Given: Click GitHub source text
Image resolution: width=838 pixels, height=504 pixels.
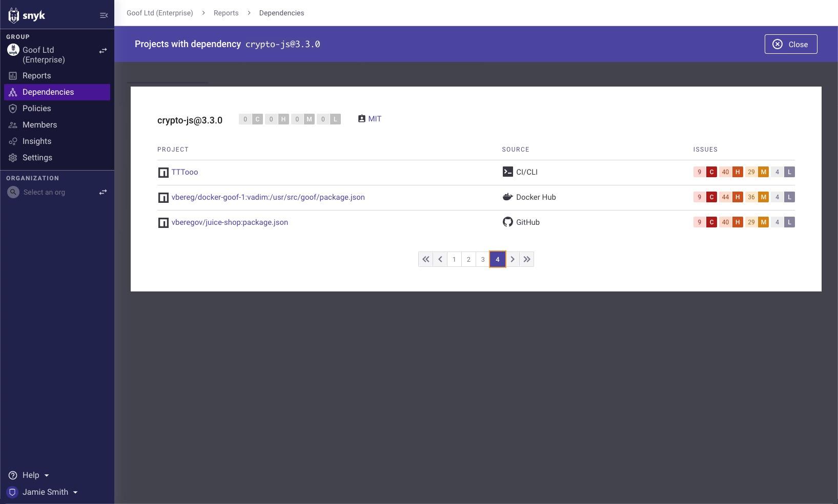Looking at the screenshot, I should pyautogui.click(x=528, y=222).
